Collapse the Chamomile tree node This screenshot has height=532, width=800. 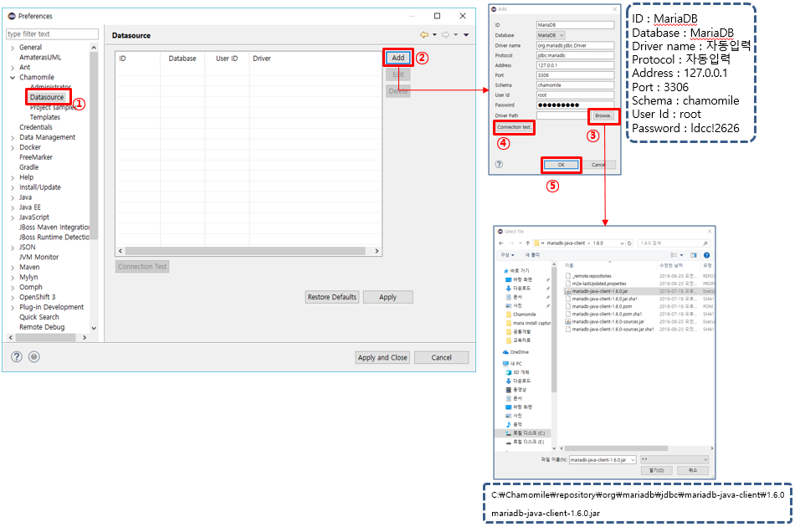pos(13,78)
